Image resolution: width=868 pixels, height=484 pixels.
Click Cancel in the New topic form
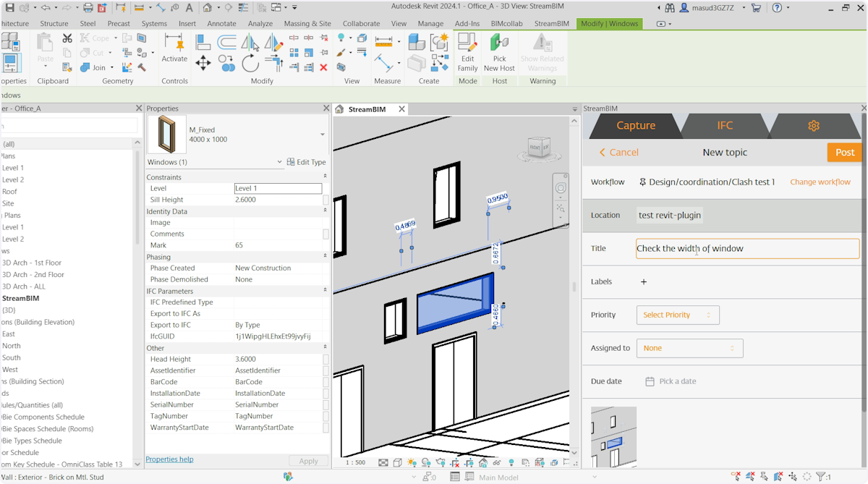pyautogui.click(x=618, y=153)
